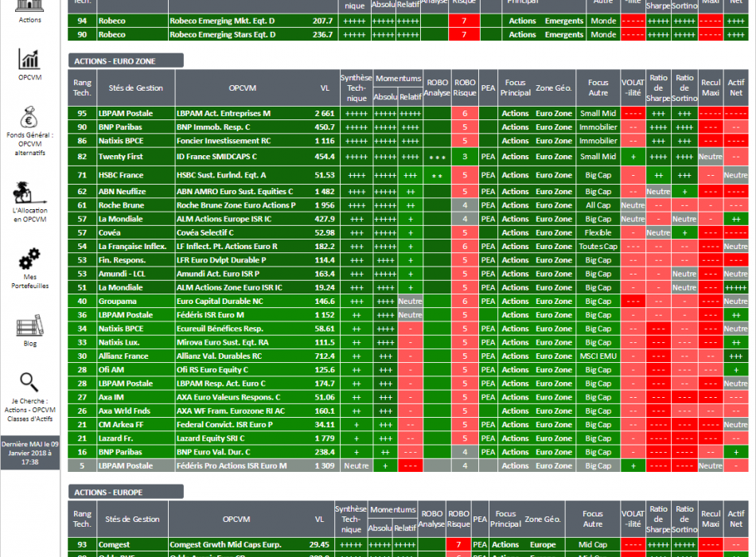Open fund 'Foncier Investissement RC'

pyautogui.click(x=224, y=141)
